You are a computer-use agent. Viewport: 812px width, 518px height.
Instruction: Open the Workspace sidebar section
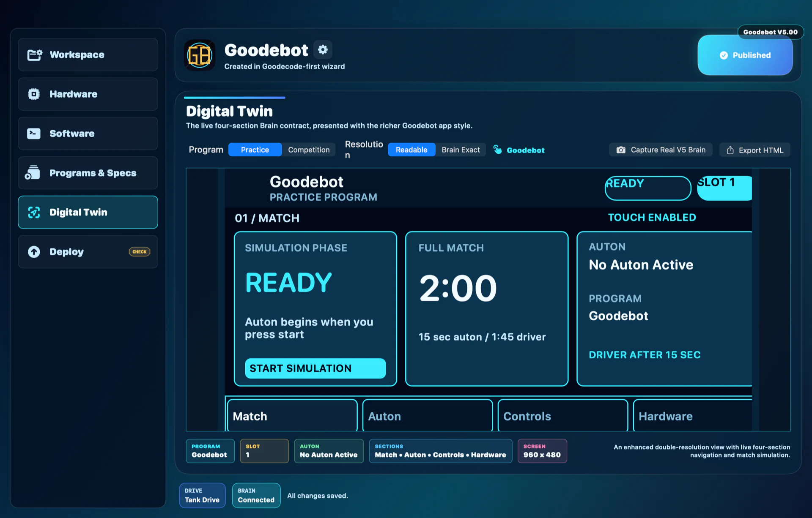pyautogui.click(x=88, y=55)
